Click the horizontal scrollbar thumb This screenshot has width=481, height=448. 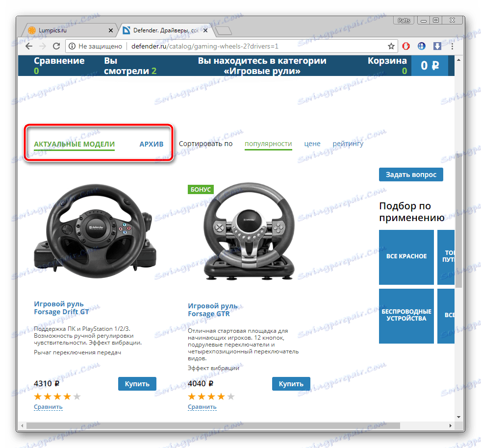pyautogui.click(x=213, y=425)
